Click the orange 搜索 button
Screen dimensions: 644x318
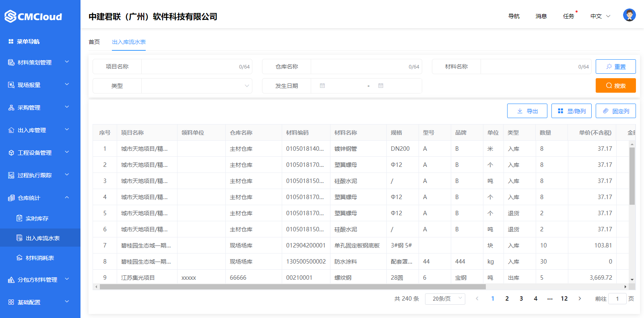pyautogui.click(x=615, y=85)
